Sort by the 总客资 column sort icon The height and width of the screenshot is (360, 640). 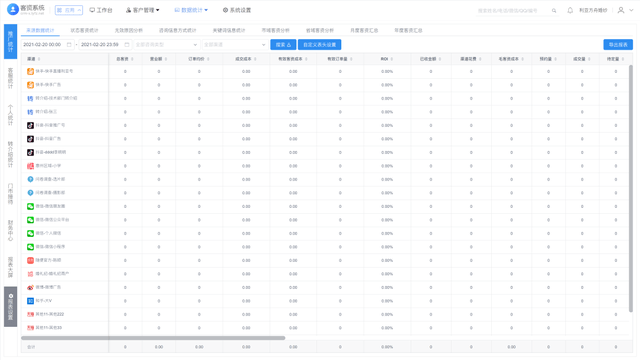pyautogui.click(x=132, y=59)
